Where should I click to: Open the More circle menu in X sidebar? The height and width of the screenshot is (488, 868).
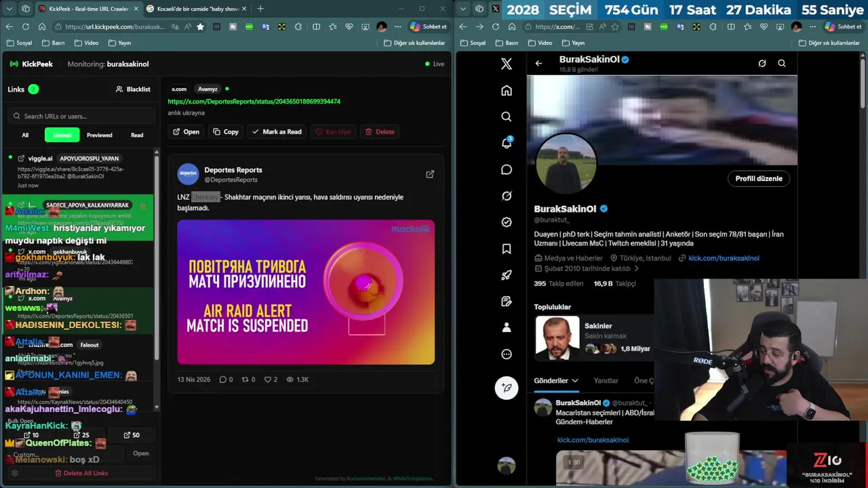pyautogui.click(x=506, y=354)
